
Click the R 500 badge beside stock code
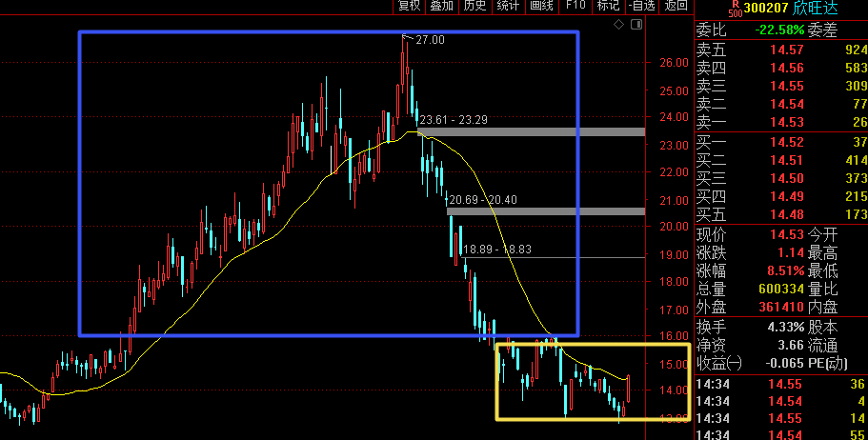[736, 9]
